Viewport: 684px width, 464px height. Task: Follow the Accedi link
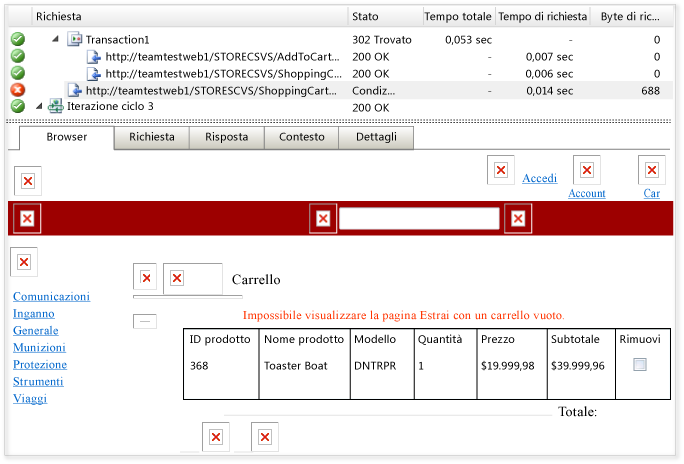tap(540, 178)
